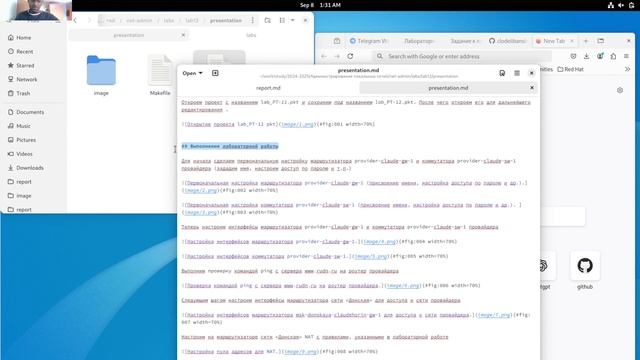Open the text editor hamburger menu
The image size is (640, 360).
tap(517, 73)
